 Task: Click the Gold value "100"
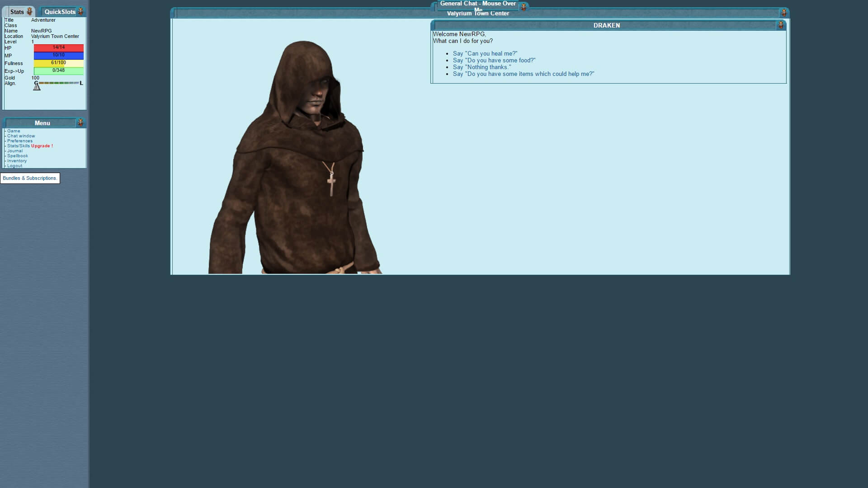pos(35,78)
